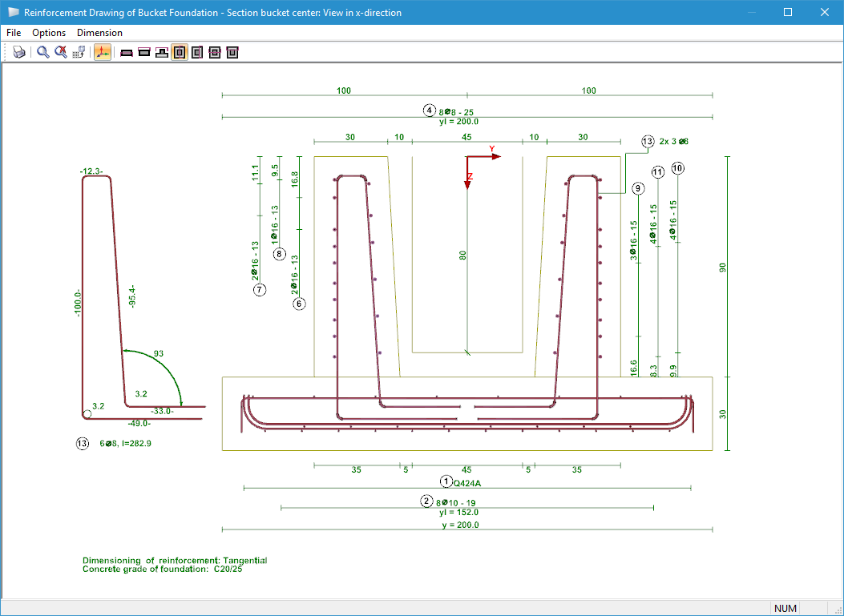Select last bucket top section icon

point(232,53)
